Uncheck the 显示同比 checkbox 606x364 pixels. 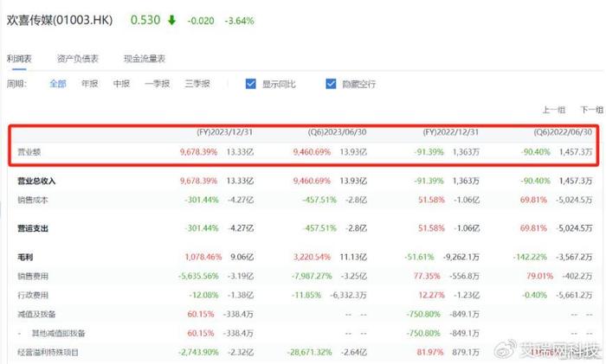pos(251,84)
